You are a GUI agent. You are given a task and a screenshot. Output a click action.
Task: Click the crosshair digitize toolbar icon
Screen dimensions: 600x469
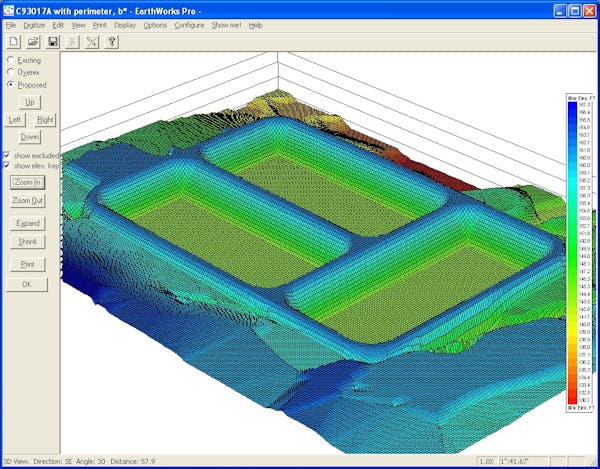point(92,42)
